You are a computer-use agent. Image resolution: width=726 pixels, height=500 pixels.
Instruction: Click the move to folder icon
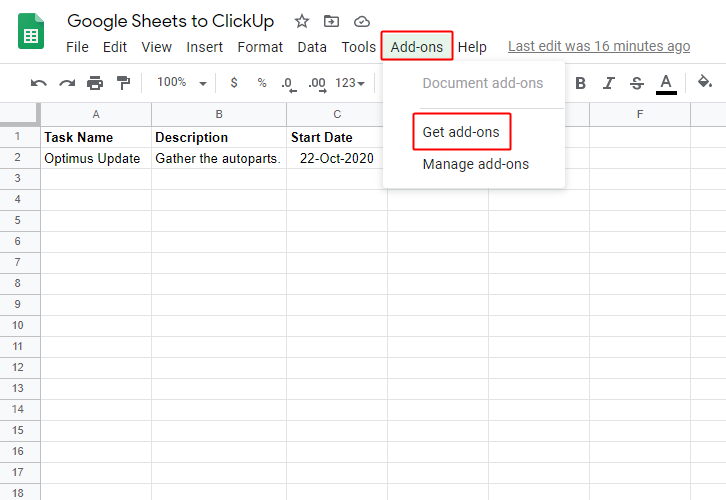[x=331, y=21]
